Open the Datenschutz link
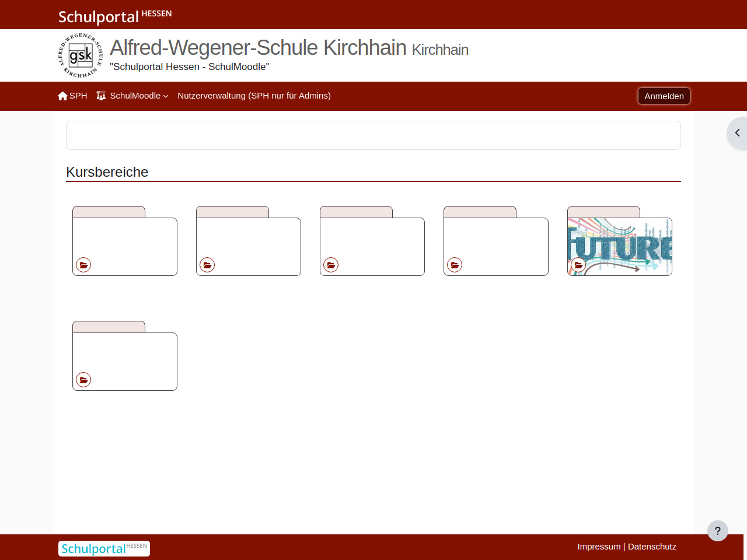 coord(652,547)
